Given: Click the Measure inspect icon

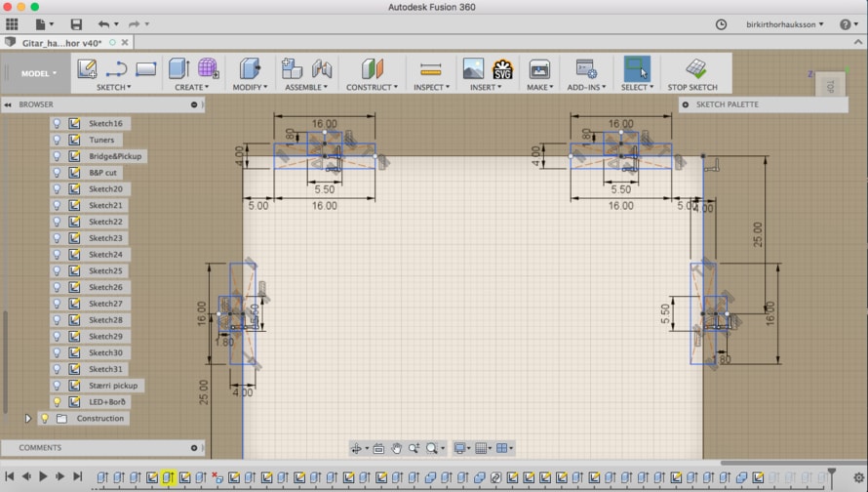Looking at the screenshot, I should click(x=431, y=70).
